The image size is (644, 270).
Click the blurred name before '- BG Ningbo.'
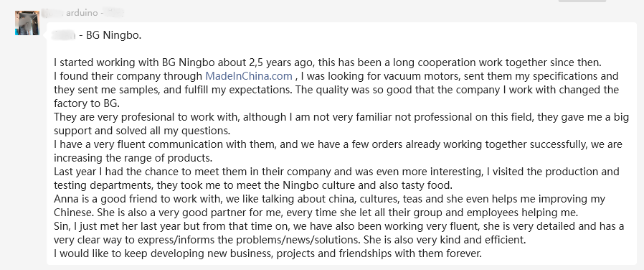[x=65, y=36]
